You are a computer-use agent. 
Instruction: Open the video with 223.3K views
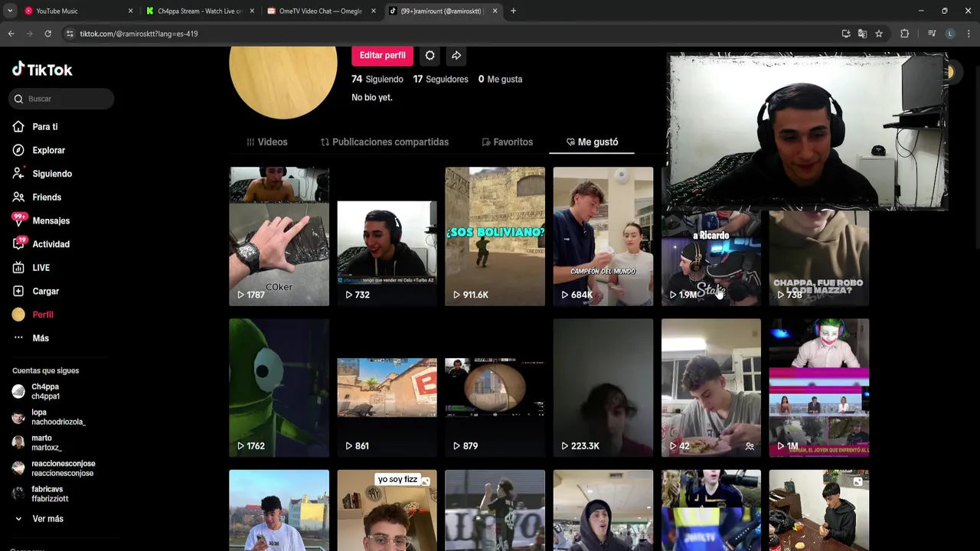point(603,387)
